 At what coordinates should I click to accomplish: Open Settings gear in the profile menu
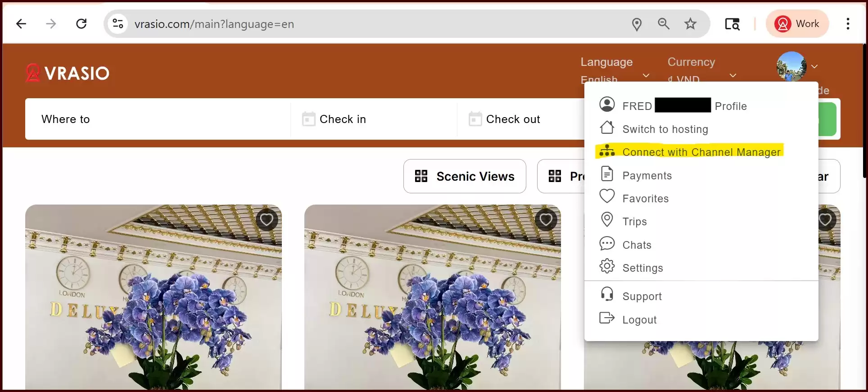tap(607, 266)
